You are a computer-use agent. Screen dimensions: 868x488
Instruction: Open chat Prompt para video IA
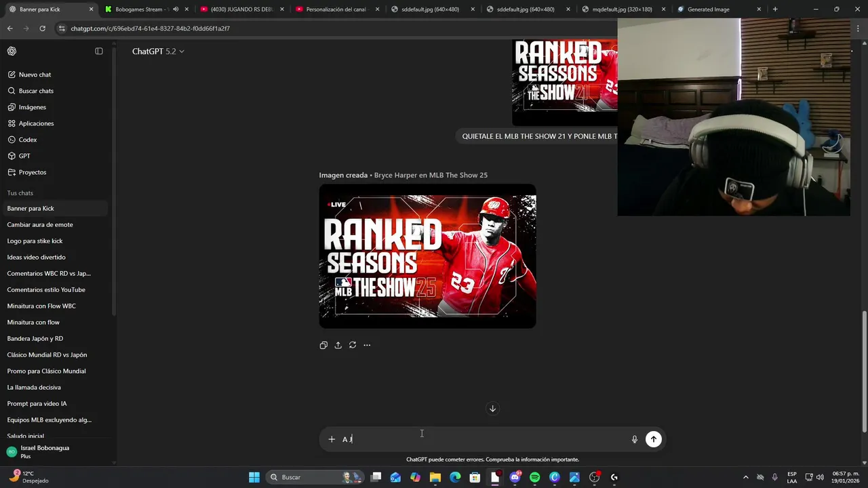(55, 403)
